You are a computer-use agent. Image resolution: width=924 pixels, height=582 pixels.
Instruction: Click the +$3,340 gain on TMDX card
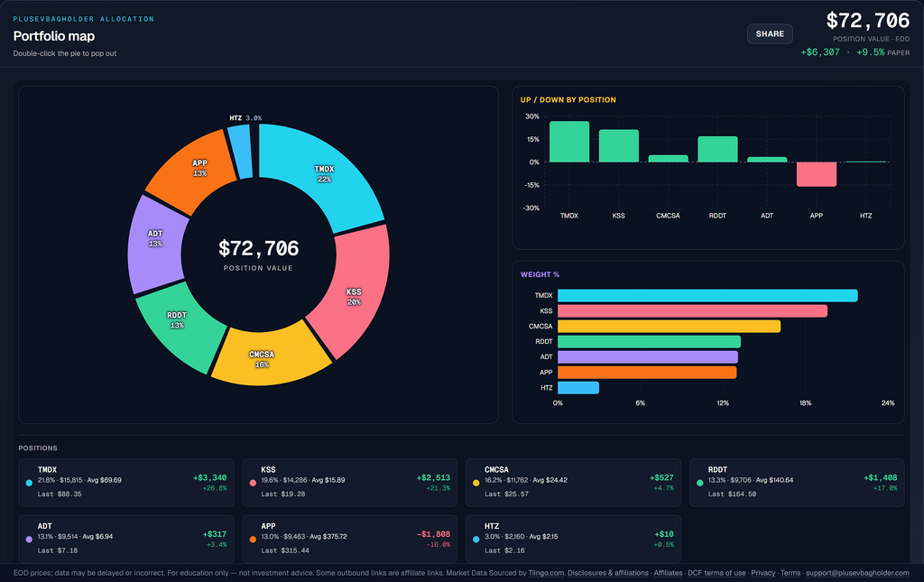point(209,477)
